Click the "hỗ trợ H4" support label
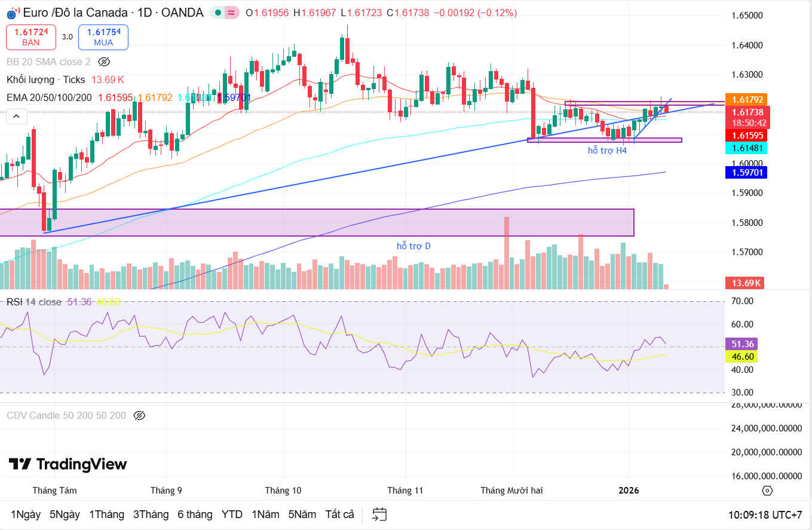Viewport: 812px width, 530px height. tap(607, 151)
